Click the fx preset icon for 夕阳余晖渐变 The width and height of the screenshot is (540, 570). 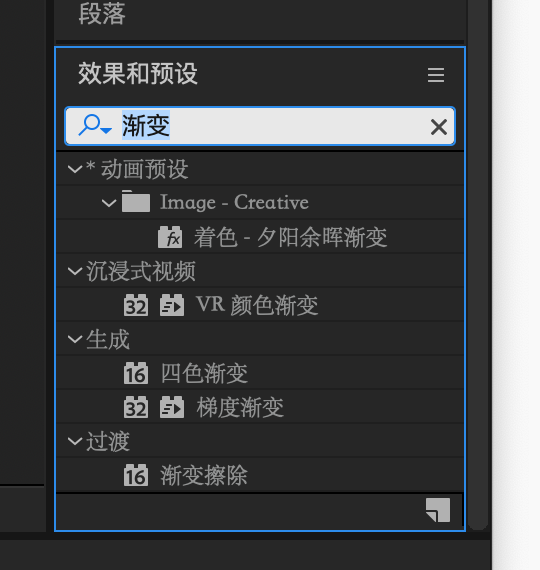coord(170,237)
